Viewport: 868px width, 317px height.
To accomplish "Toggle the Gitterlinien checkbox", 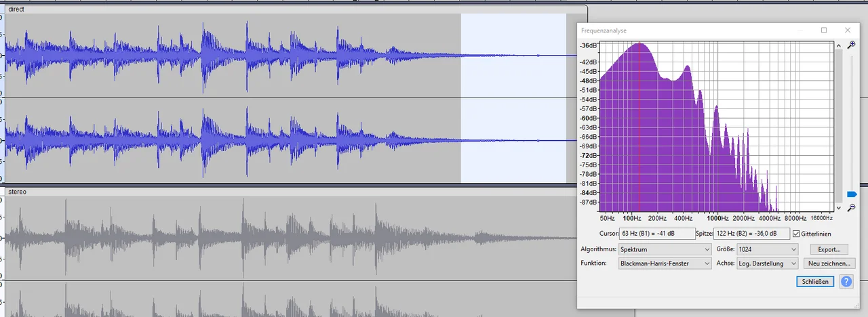I will pos(796,234).
